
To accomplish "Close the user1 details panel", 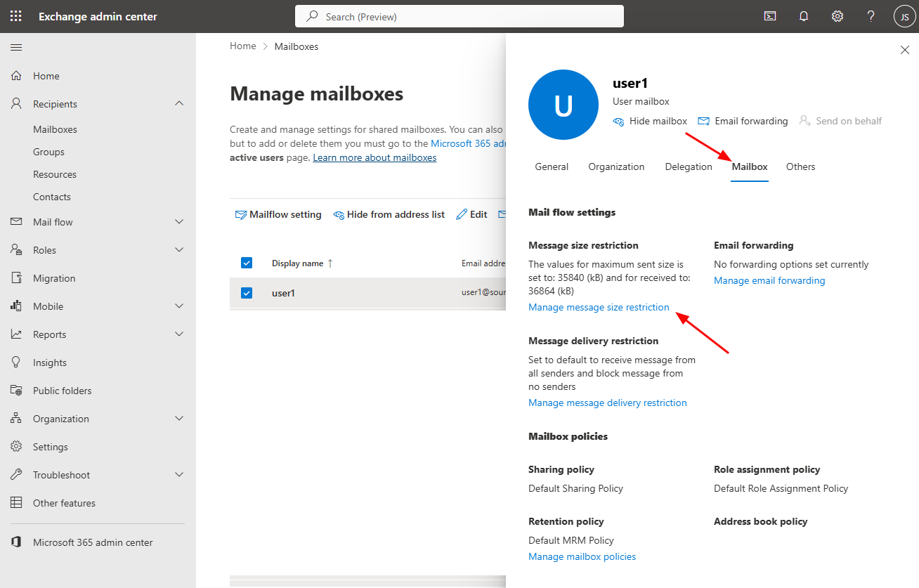I will [904, 50].
